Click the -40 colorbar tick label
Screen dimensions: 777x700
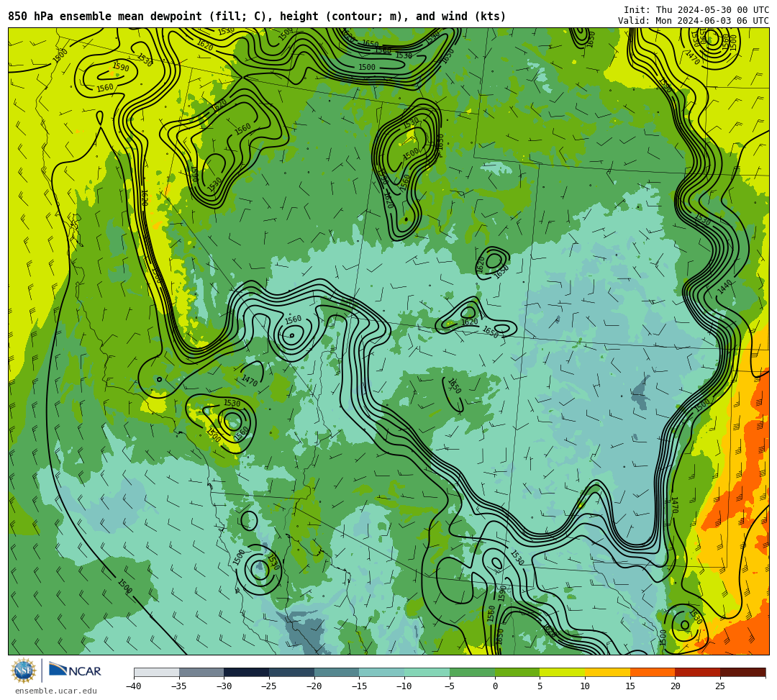pos(133,686)
